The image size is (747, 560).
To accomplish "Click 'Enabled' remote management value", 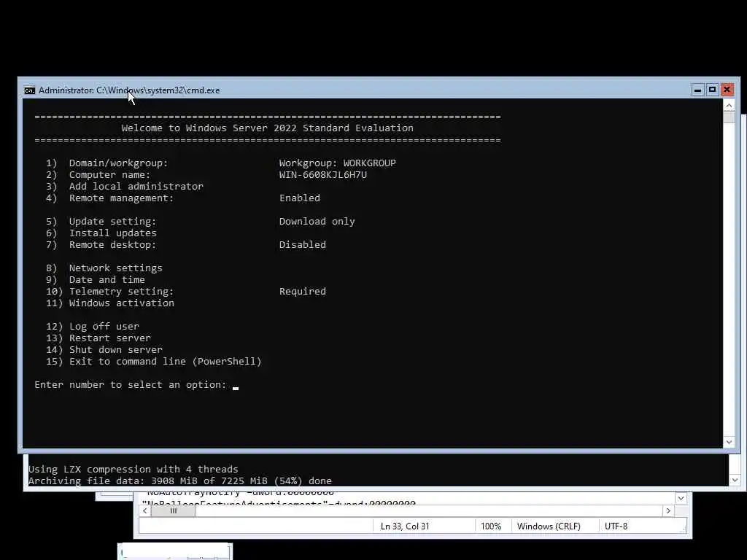I will tap(300, 198).
